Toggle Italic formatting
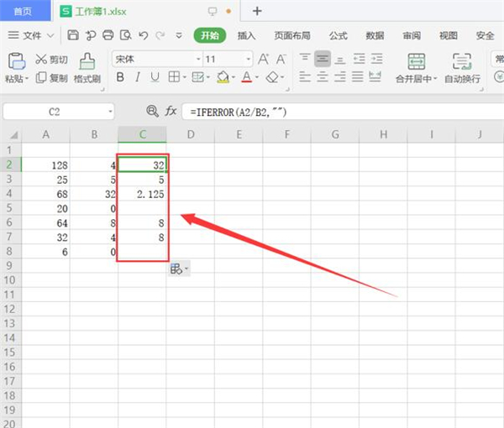Image resolution: width=504 pixels, height=428 pixels. click(x=138, y=77)
